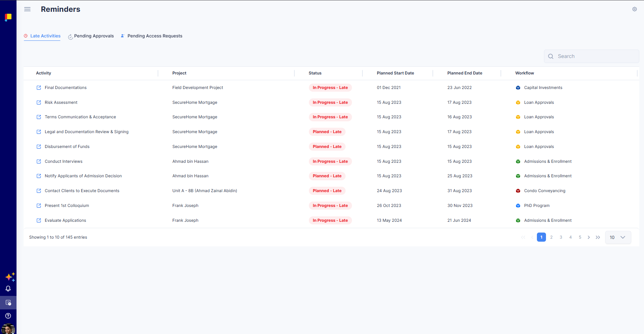The image size is (644, 334).
Task: Switch to Late Activities tab
Action: 42,36
